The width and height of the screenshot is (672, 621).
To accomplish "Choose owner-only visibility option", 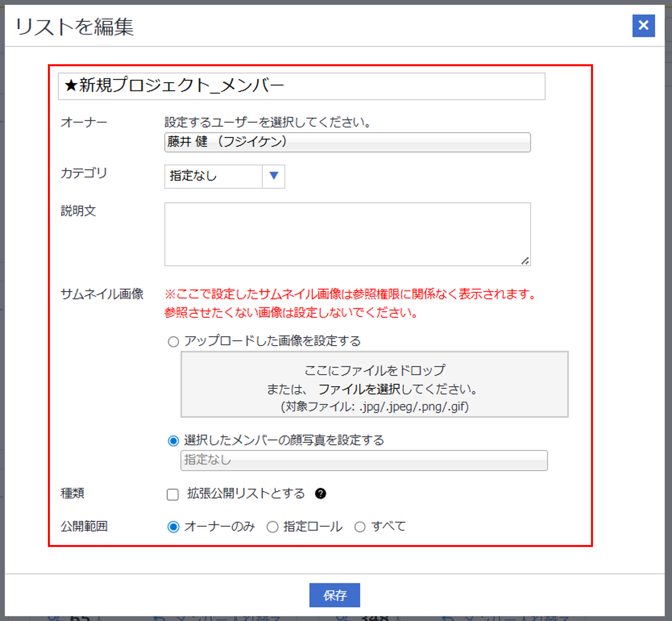I will tap(173, 527).
